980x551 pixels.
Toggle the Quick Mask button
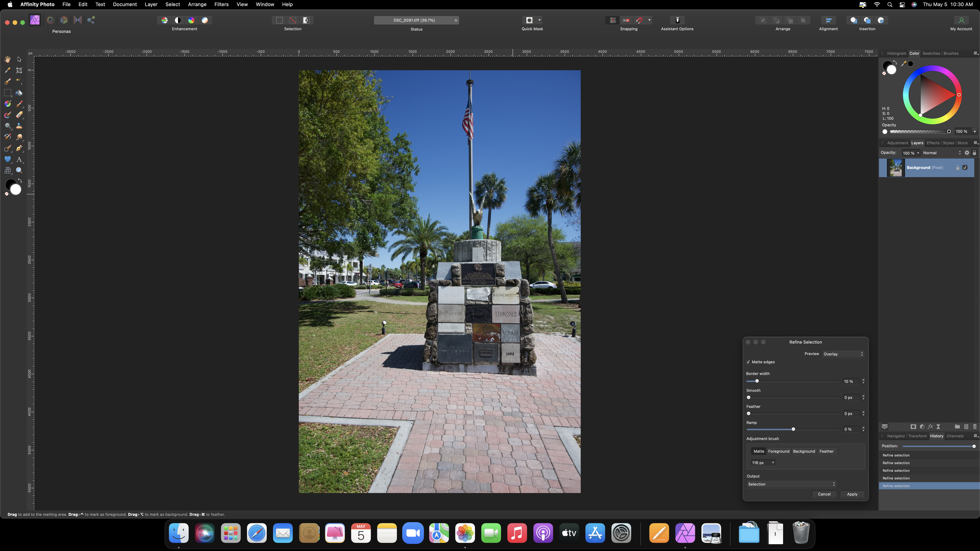tap(529, 20)
